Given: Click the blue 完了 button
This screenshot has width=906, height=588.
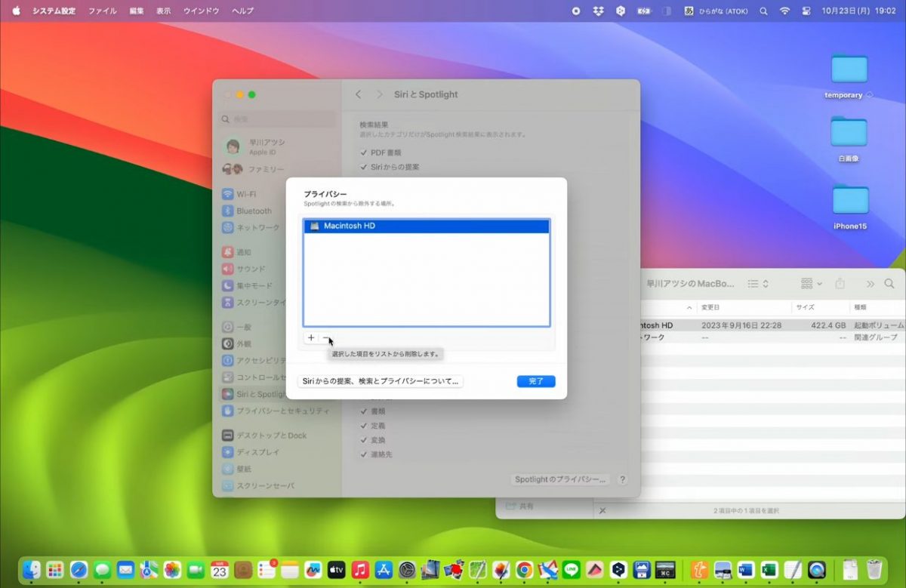Looking at the screenshot, I should pyautogui.click(x=536, y=381).
